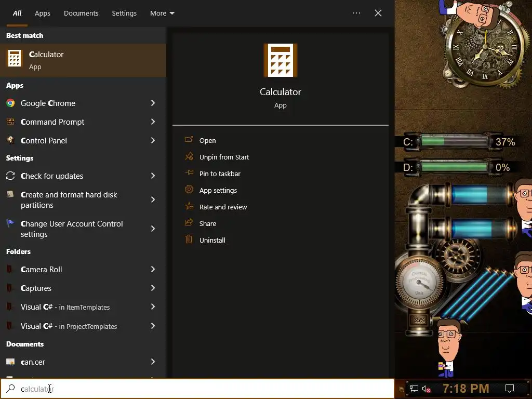The width and height of the screenshot is (532, 399).
Task: Expand Command Prompt result arrow
Action: pyautogui.click(x=153, y=122)
